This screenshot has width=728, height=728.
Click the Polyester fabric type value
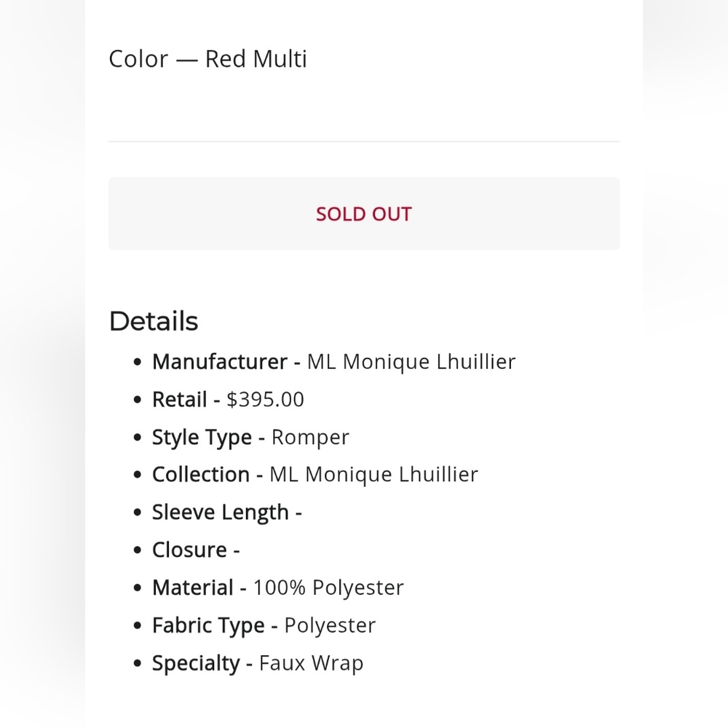(330, 625)
